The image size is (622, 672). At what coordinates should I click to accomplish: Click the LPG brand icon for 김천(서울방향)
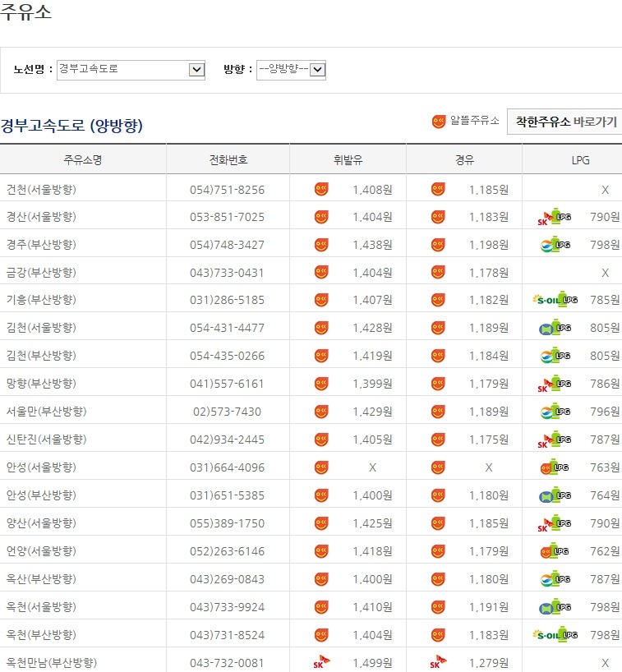click(x=555, y=328)
